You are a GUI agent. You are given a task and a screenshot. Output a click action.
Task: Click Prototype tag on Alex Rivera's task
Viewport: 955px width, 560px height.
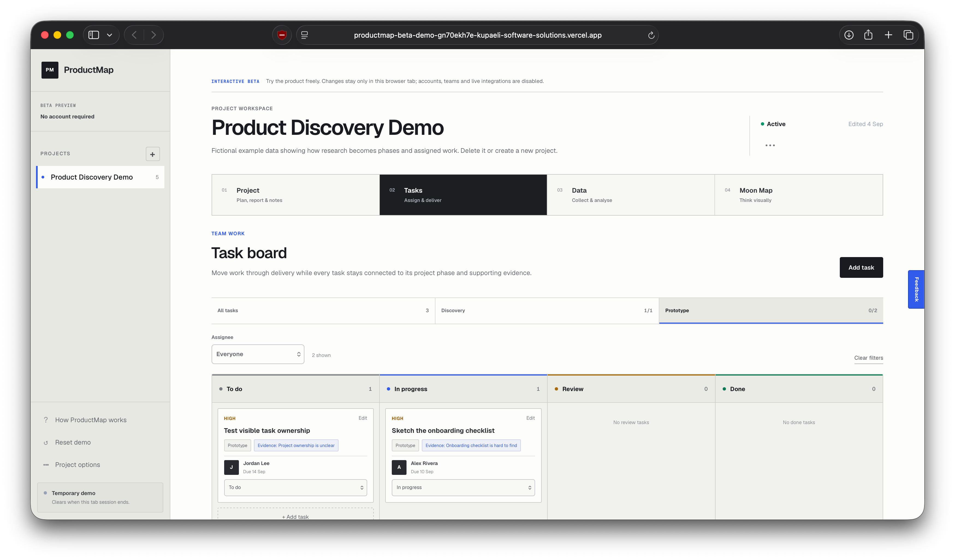click(405, 446)
